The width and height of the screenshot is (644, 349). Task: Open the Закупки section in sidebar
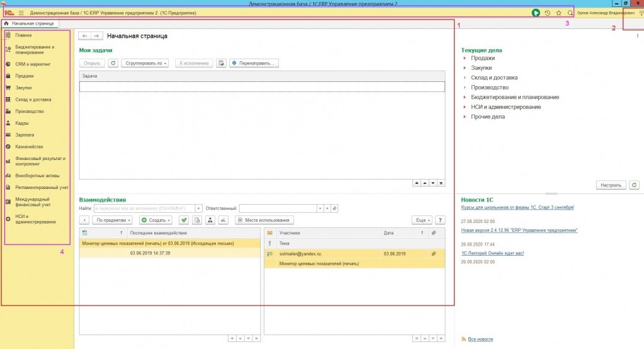coord(23,88)
